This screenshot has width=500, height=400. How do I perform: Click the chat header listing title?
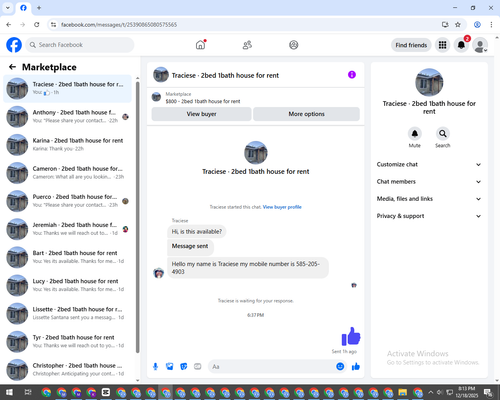pos(225,76)
